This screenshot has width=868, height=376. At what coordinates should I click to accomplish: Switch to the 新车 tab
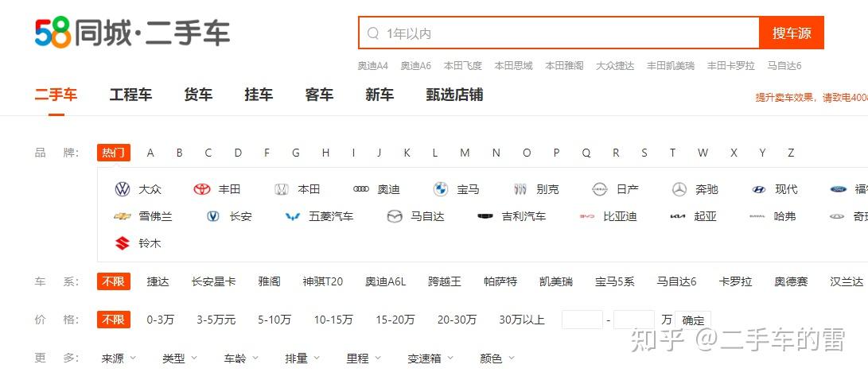click(x=380, y=95)
